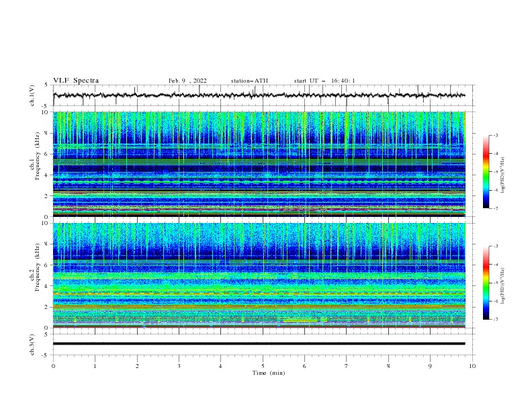Click the ch.2 color bar "-7" label
The height and width of the screenshot is (411, 532).
[495, 319]
